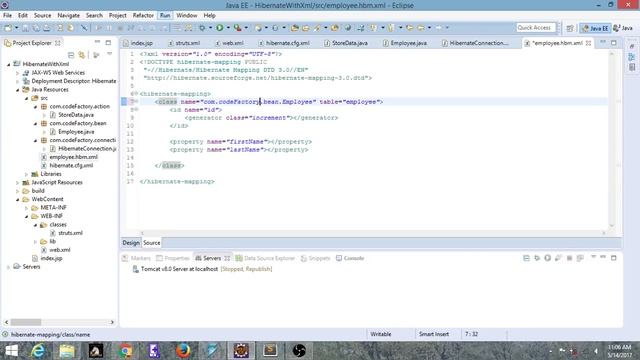Click the Windows Start button
The image size is (640, 360).
point(11,351)
